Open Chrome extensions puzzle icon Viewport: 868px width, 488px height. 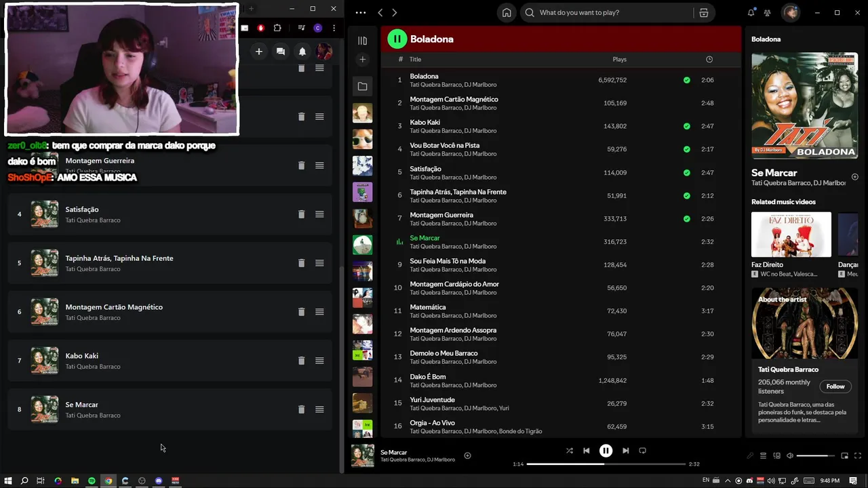277,28
